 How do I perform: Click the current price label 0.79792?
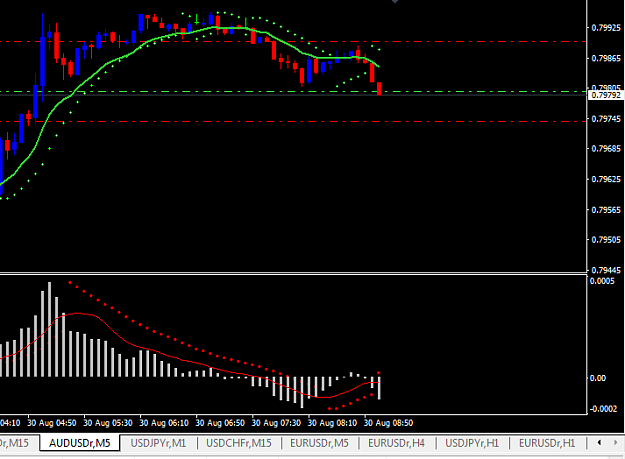click(x=606, y=95)
